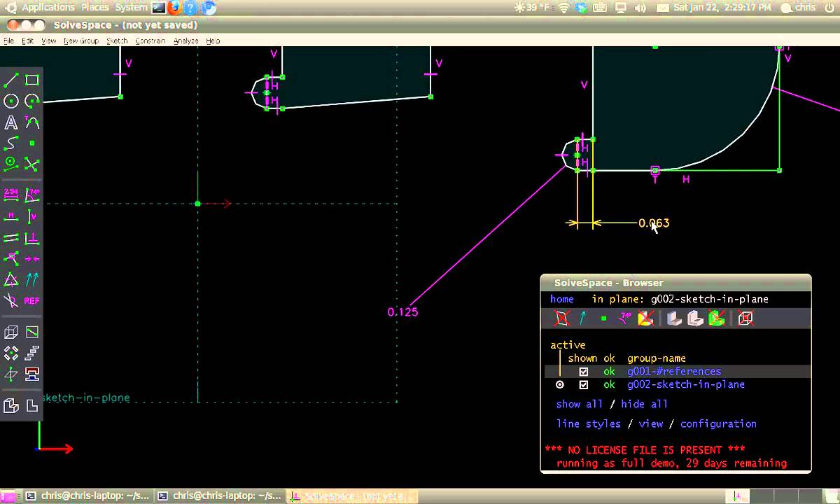Viewport: 840px width, 504px height.
Task: Select the rectangle sketch tool
Action: [x=32, y=80]
